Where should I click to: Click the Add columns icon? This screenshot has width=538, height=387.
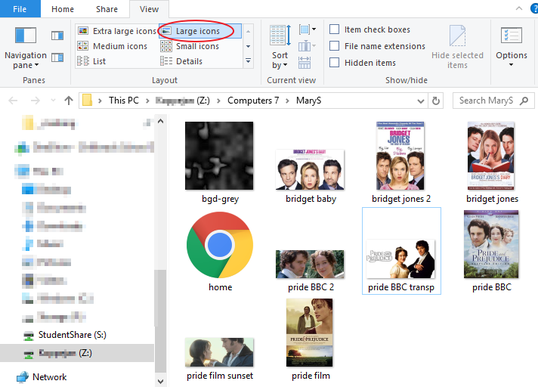click(306, 46)
